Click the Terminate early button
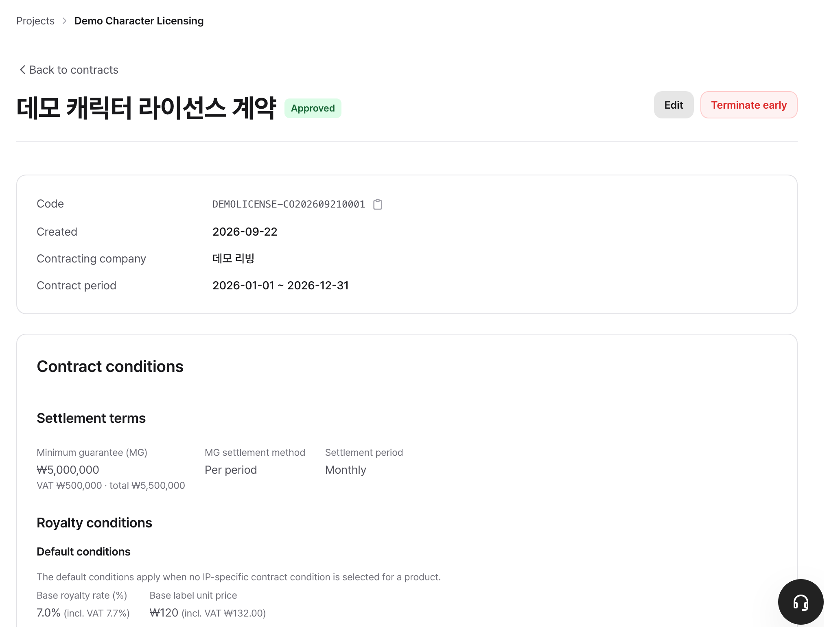 click(748, 105)
